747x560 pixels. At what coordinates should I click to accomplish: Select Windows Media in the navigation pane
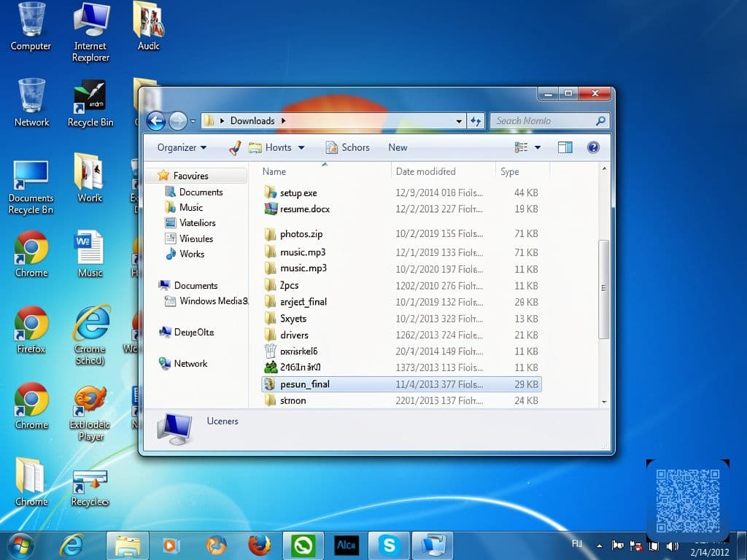pyautogui.click(x=206, y=301)
